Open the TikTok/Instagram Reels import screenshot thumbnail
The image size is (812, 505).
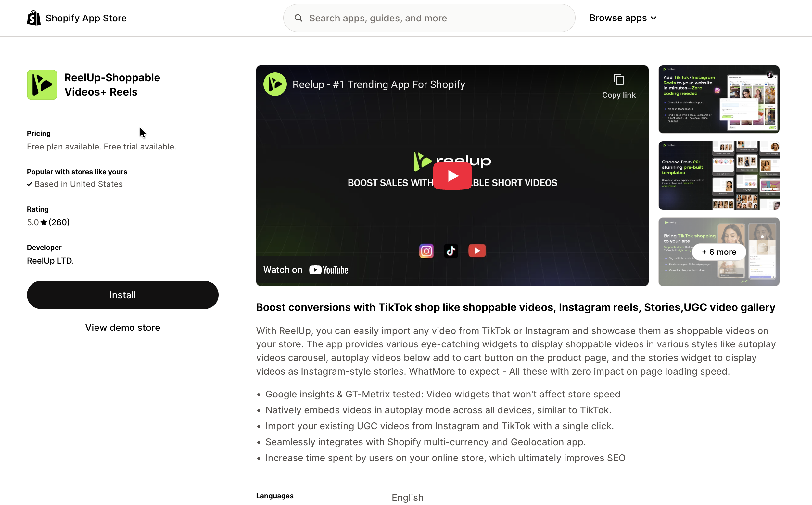718,99
